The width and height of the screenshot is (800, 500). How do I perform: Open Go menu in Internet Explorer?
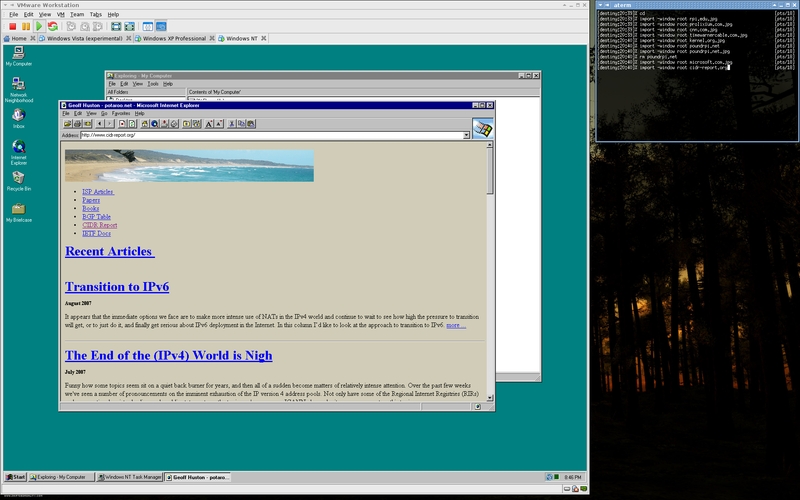point(104,113)
